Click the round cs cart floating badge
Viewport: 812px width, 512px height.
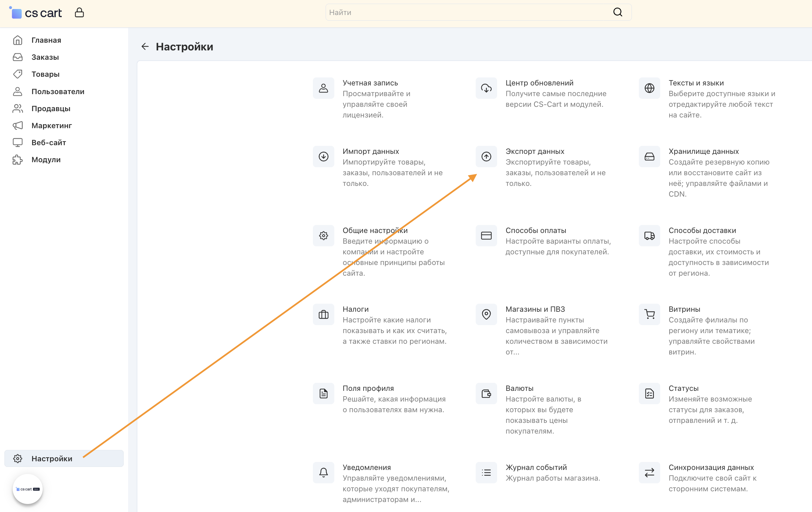[28, 489]
